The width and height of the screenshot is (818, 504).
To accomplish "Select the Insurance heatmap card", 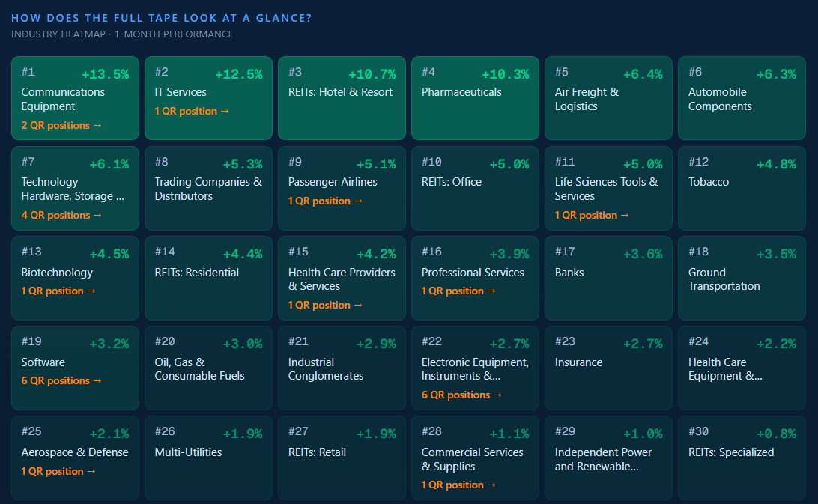I will coord(608,368).
